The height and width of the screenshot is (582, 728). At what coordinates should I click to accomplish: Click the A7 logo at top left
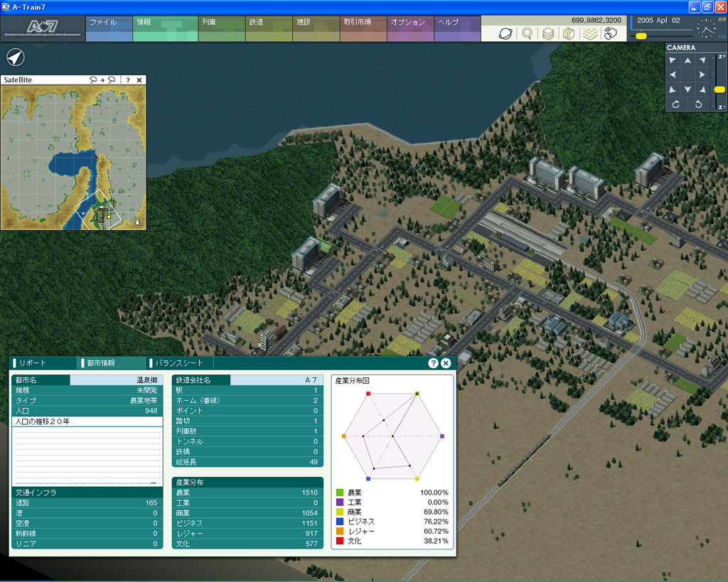(x=43, y=28)
